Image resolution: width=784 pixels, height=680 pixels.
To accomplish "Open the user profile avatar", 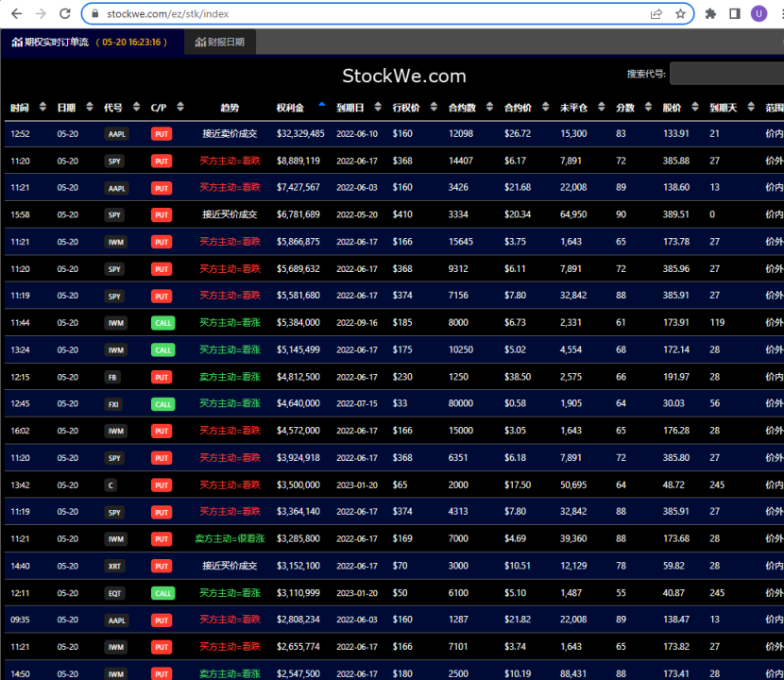I will point(759,14).
